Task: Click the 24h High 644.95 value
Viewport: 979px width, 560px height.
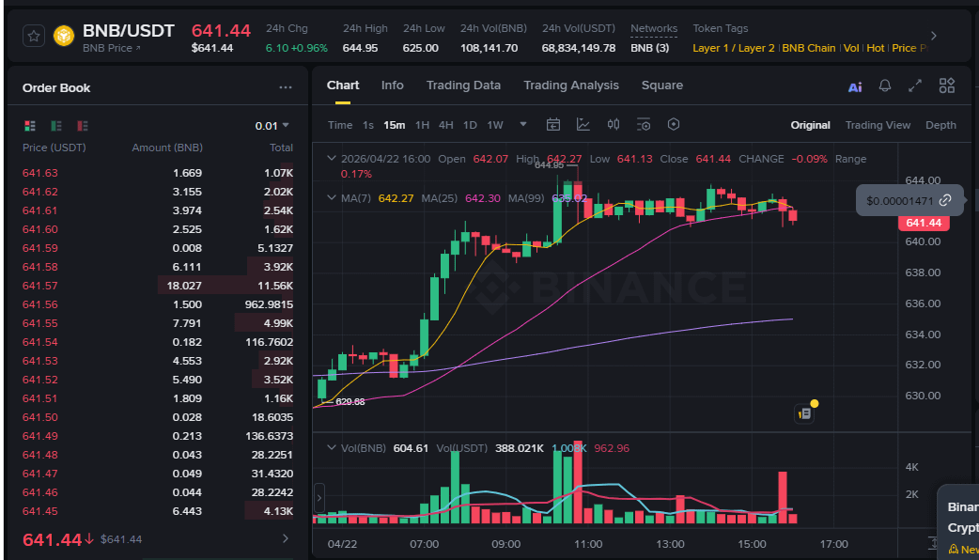Action: pyautogui.click(x=360, y=48)
